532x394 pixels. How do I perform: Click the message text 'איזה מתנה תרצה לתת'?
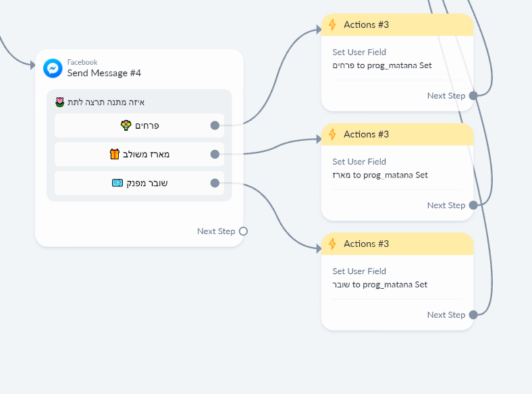[105, 102]
